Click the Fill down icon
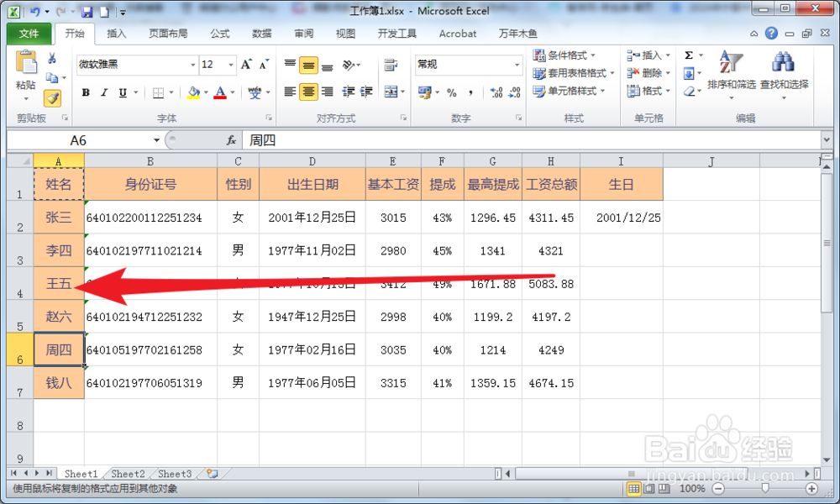 click(x=689, y=73)
